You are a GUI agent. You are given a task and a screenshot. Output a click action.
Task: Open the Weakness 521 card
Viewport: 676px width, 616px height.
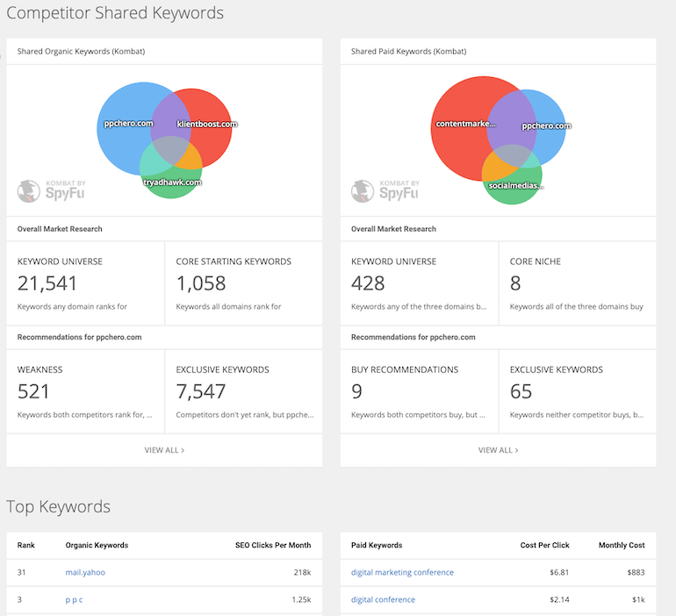[x=85, y=391]
